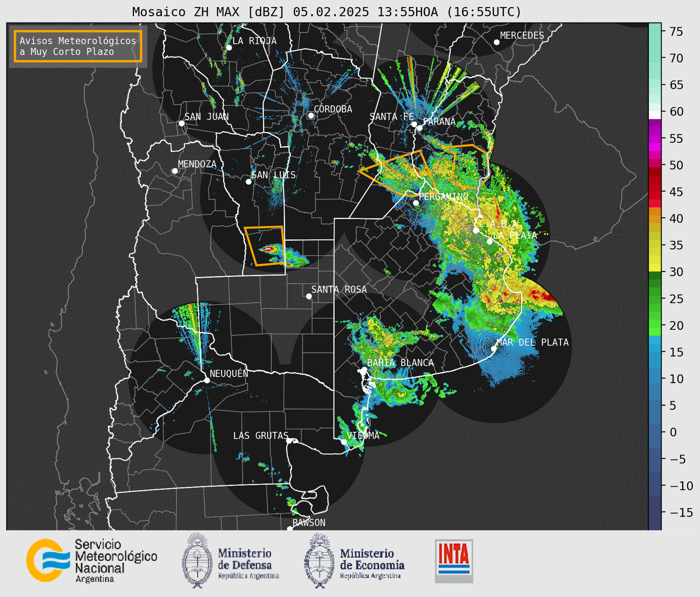700x597 pixels.
Task: Click the BAHÍA BLANCA city label
Action: (x=400, y=363)
